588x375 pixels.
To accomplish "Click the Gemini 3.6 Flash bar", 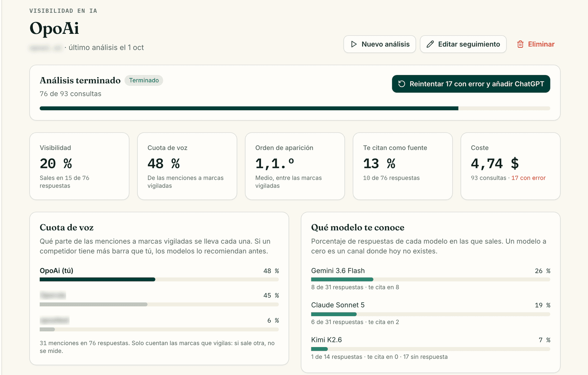I will pyautogui.click(x=431, y=279).
